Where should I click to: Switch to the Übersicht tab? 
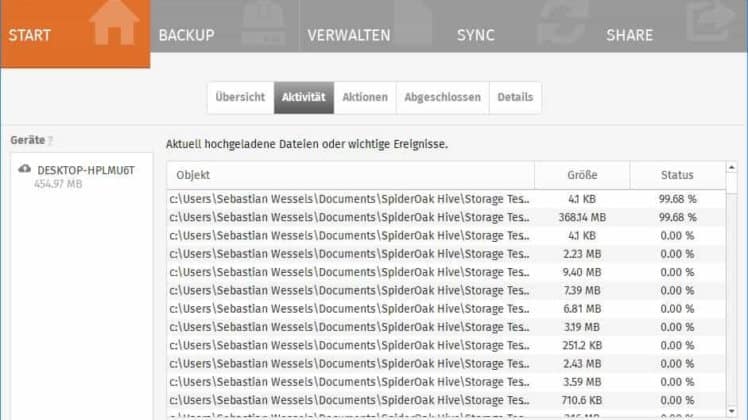(x=240, y=97)
